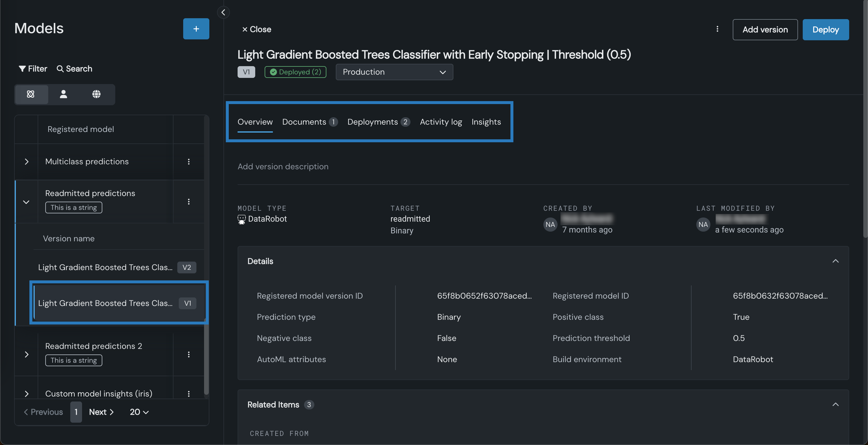The width and height of the screenshot is (868, 445).
Task: Collapse Readmitted predictions row
Action: click(26, 202)
